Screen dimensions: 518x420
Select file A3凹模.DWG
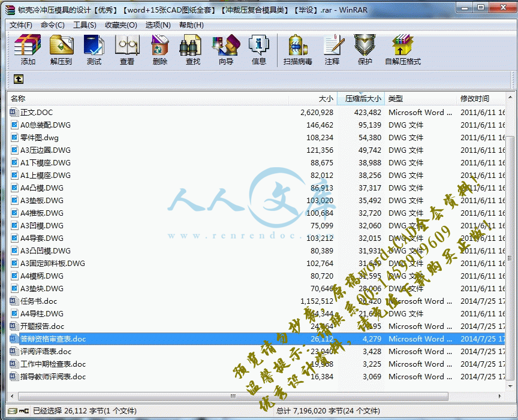(x=42, y=225)
